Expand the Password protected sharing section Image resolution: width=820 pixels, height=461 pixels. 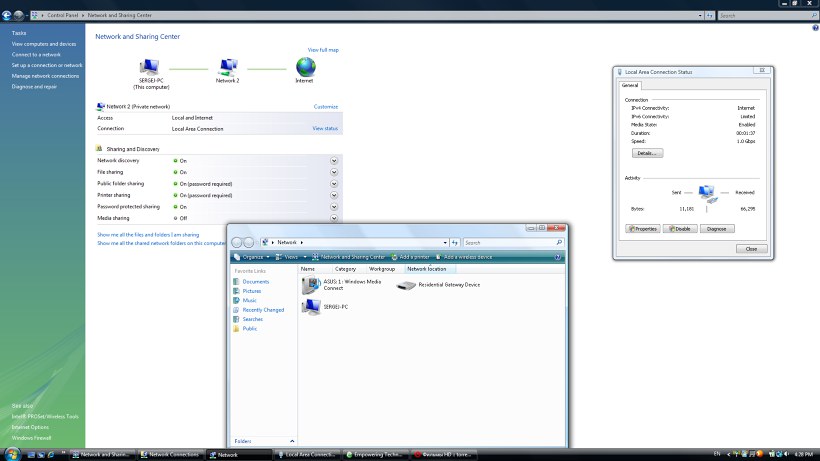pos(334,206)
